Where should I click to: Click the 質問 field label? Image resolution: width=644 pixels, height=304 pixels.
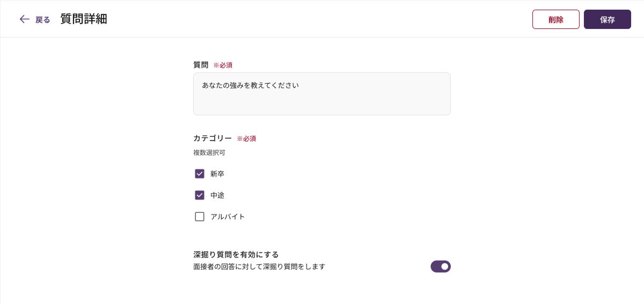click(x=201, y=65)
